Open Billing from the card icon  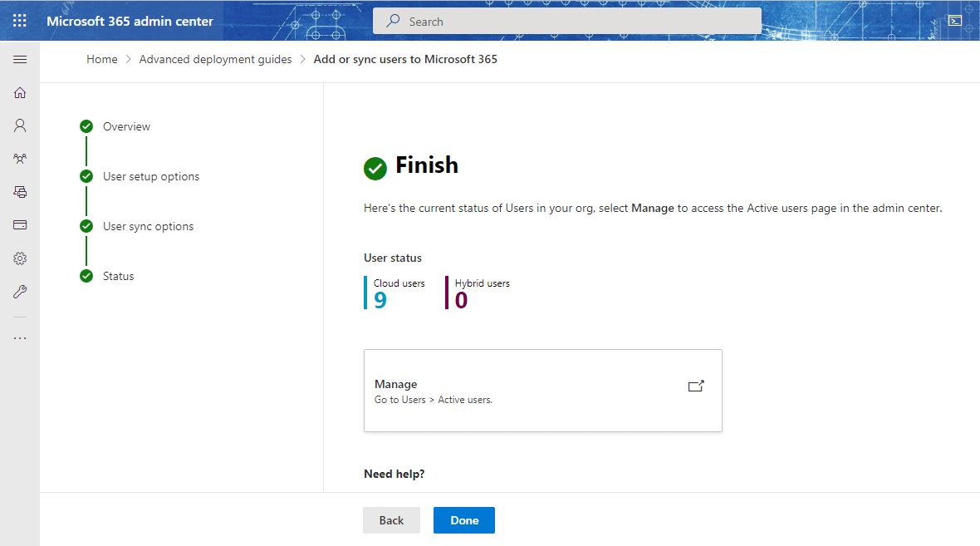point(20,225)
